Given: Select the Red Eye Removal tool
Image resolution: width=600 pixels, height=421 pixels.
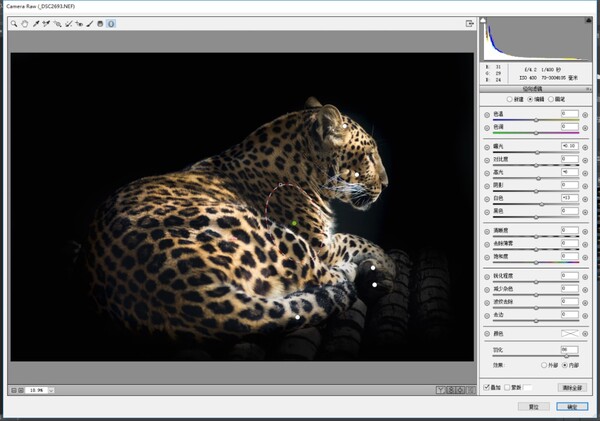Looking at the screenshot, I should coord(79,24).
